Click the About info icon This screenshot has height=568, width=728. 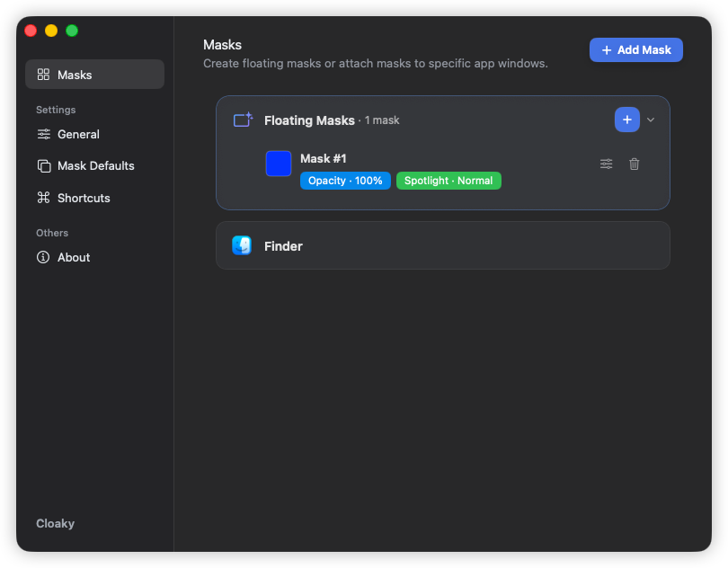pos(43,257)
